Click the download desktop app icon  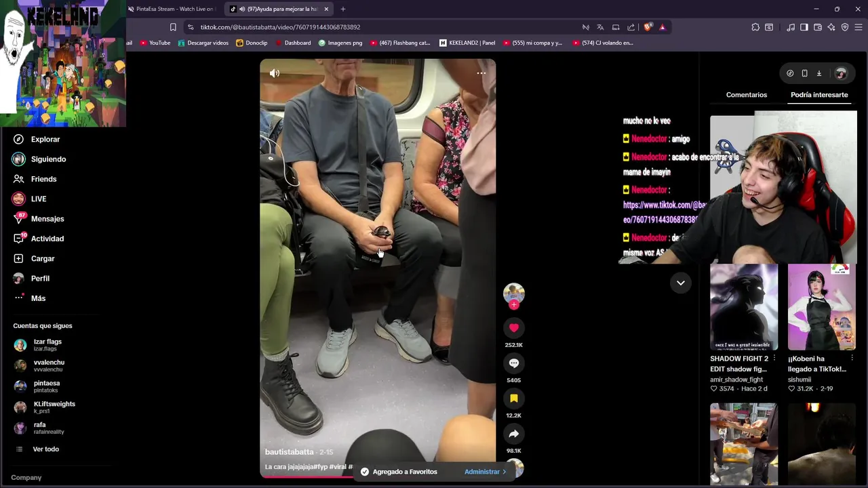[x=818, y=73]
